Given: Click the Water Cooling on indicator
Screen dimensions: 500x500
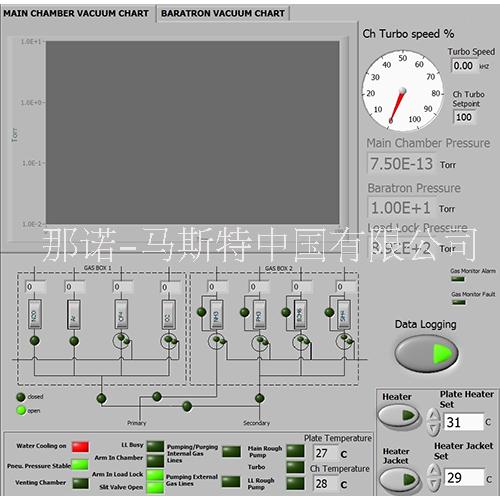Looking at the screenshot, I should click(80, 447).
